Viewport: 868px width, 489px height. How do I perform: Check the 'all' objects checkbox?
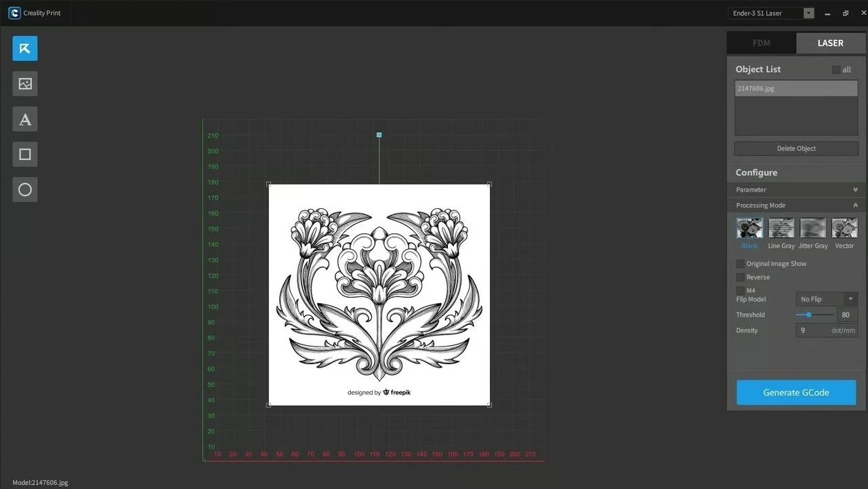(836, 70)
